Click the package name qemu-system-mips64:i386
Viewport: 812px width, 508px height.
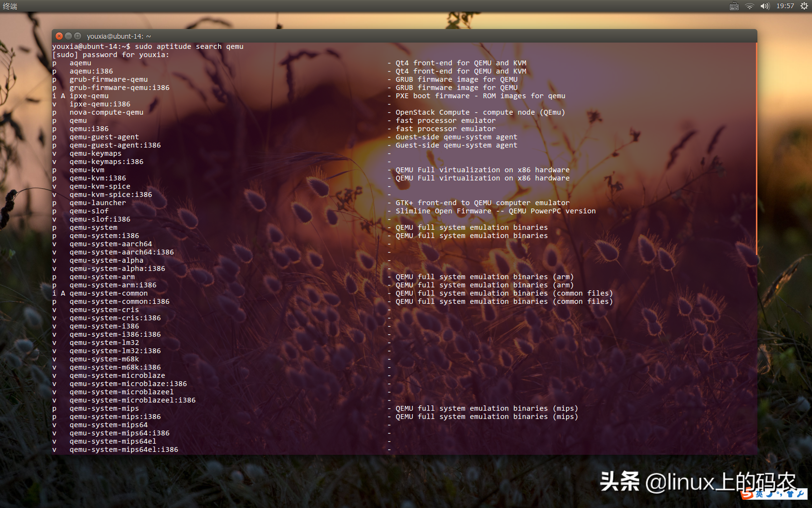pyautogui.click(x=119, y=433)
